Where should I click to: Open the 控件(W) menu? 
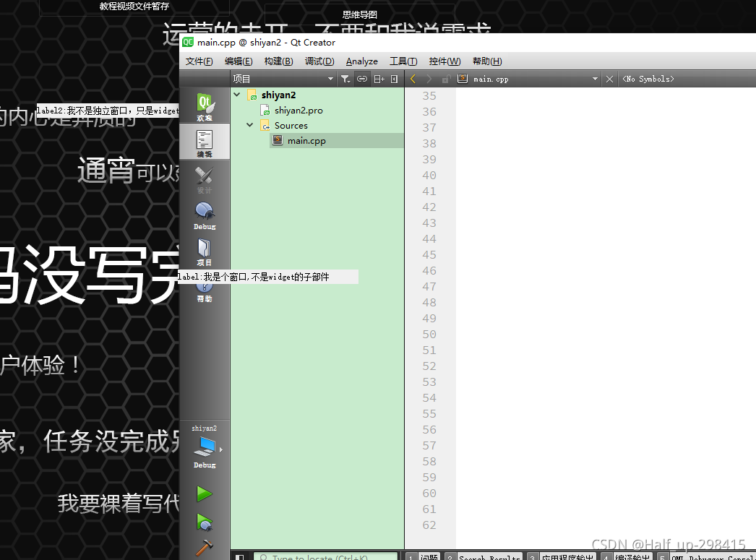click(444, 61)
